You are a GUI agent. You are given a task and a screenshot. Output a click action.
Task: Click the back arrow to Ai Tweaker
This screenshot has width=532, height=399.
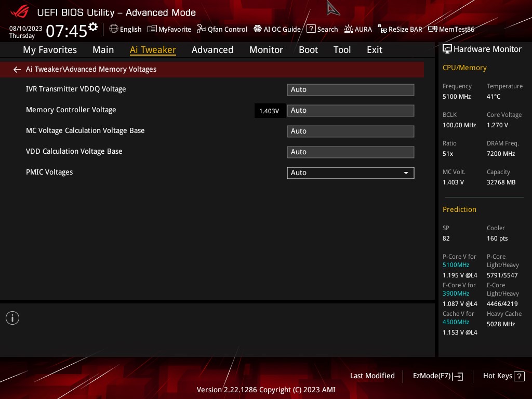point(17,70)
